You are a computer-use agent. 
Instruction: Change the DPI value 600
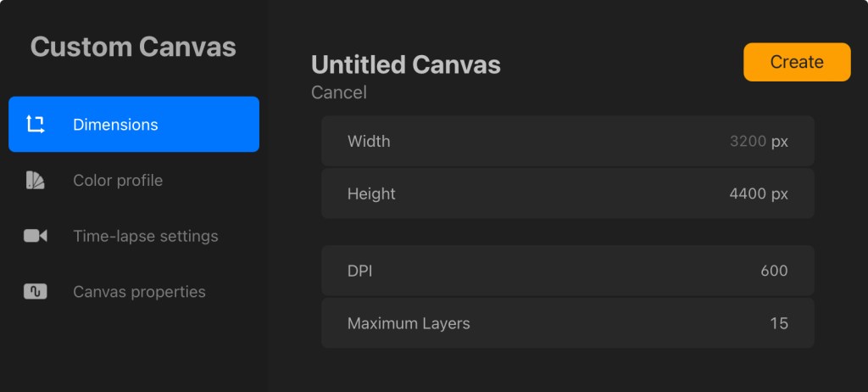pos(774,272)
